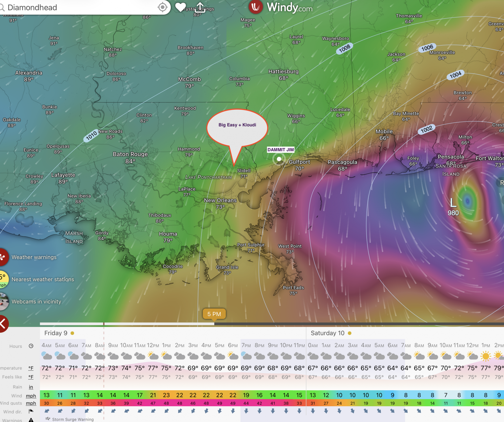Toggle rain units in
Screen dimensions: 504x422
click(x=31, y=387)
